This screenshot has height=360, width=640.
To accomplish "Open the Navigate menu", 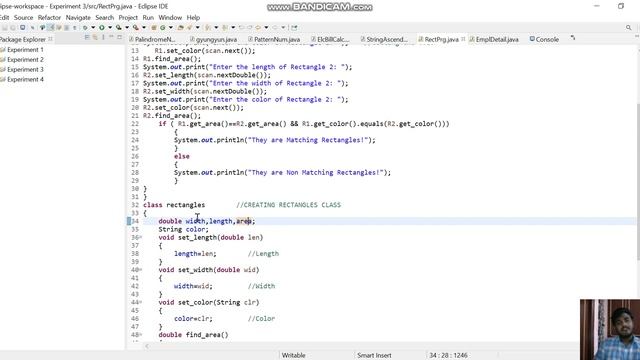I will click(78, 18).
